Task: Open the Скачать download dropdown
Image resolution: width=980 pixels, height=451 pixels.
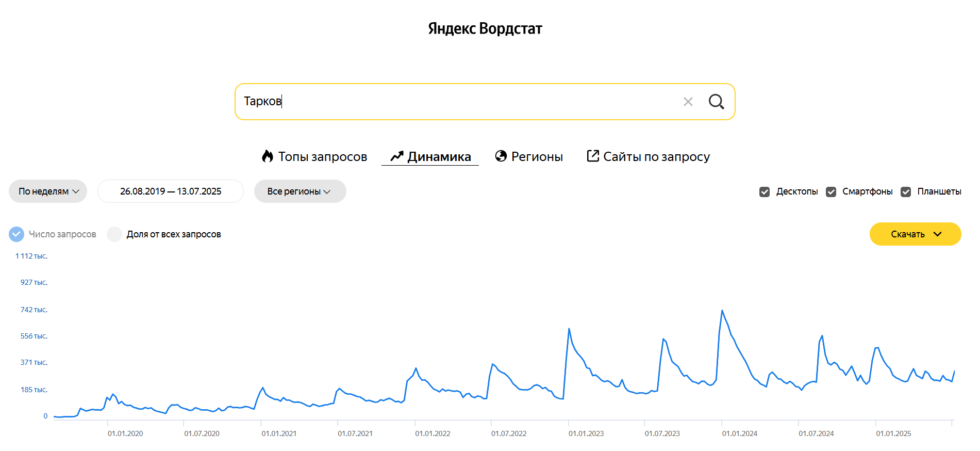Action: coord(915,234)
